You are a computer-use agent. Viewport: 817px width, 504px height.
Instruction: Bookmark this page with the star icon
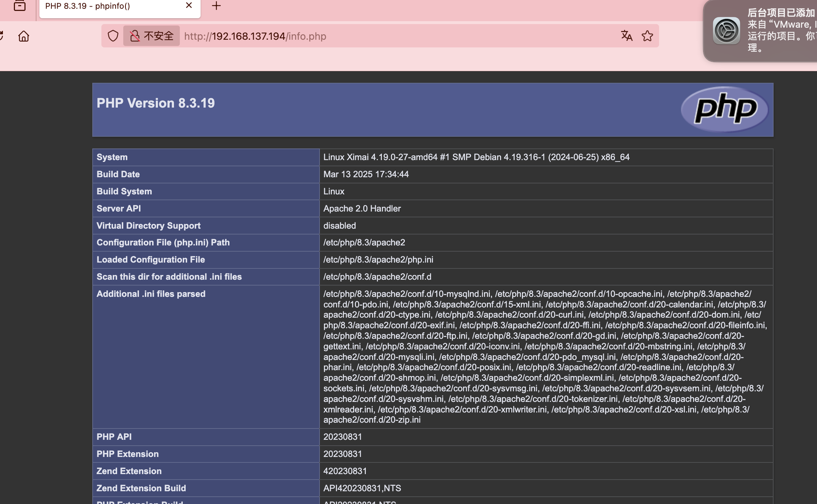tap(647, 36)
